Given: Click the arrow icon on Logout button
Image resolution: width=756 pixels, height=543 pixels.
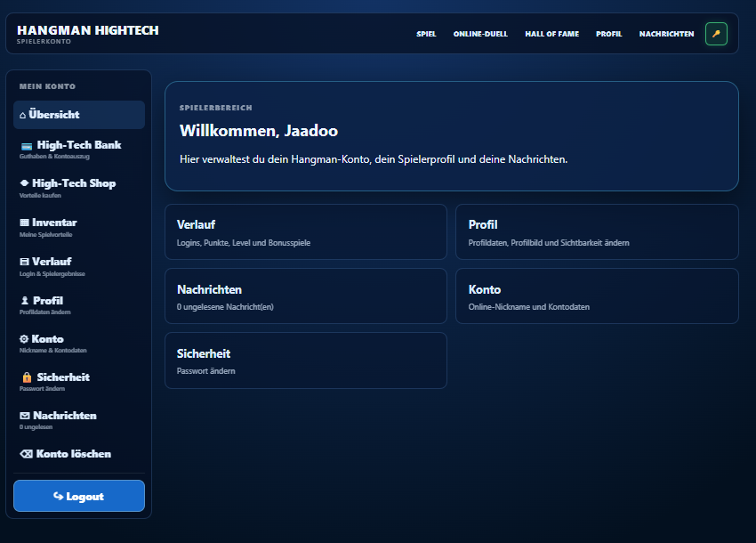Looking at the screenshot, I should pos(59,496).
